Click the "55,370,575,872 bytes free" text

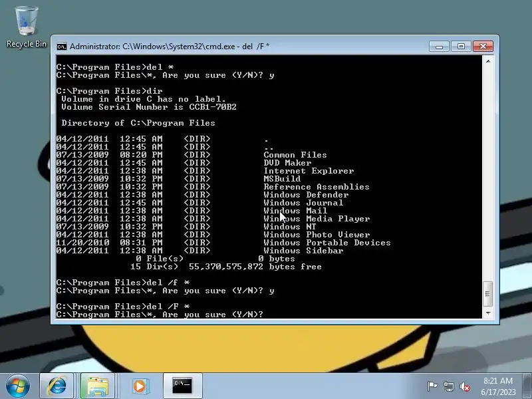pos(255,267)
